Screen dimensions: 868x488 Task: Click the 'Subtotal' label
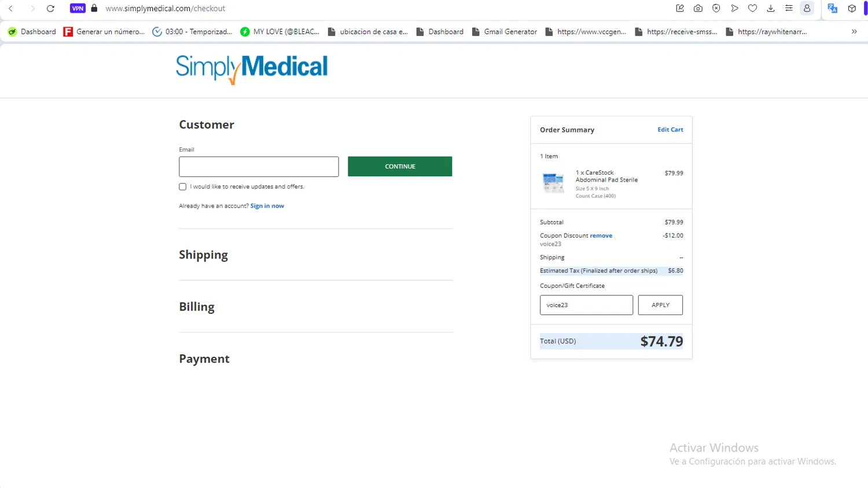point(551,222)
